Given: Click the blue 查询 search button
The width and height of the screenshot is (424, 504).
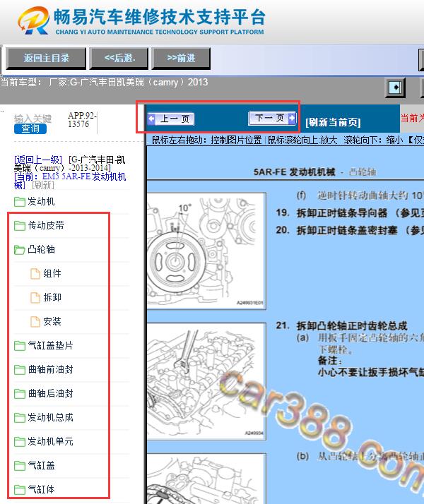Looking at the screenshot, I should point(30,129).
